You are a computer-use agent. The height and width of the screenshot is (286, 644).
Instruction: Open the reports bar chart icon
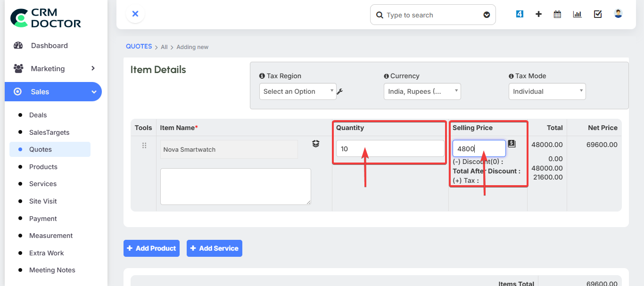577,14
